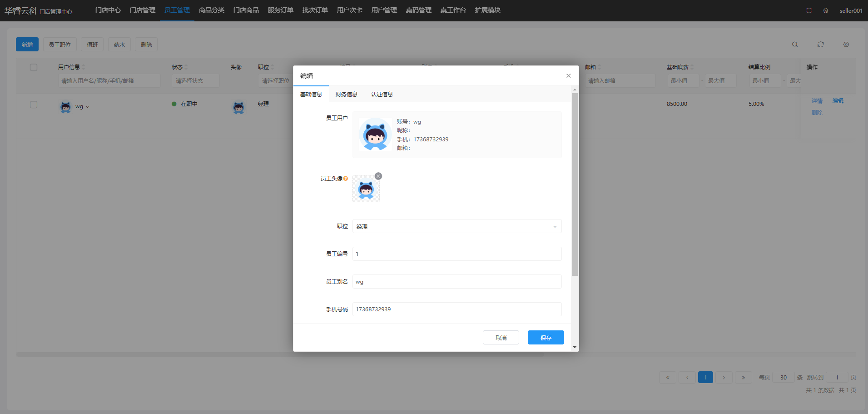Check the row checkbox for employee wg
Screen dimensions: 868x414
click(x=34, y=105)
